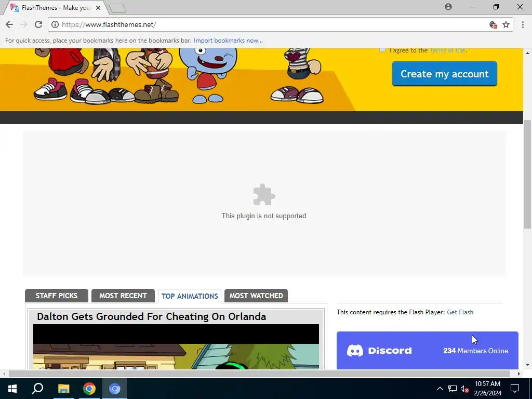Click the scroll right arrow
The image size is (532, 399).
click(x=519, y=374)
